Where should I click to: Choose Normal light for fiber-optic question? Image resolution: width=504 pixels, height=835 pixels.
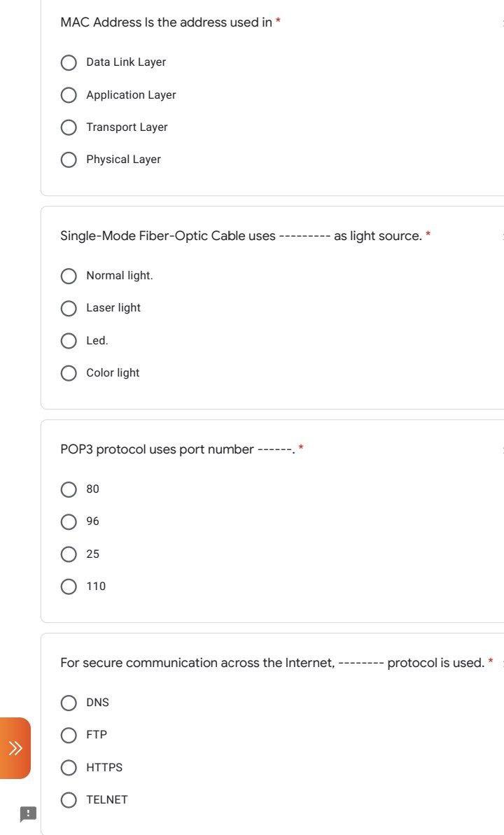pyautogui.click(x=68, y=275)
